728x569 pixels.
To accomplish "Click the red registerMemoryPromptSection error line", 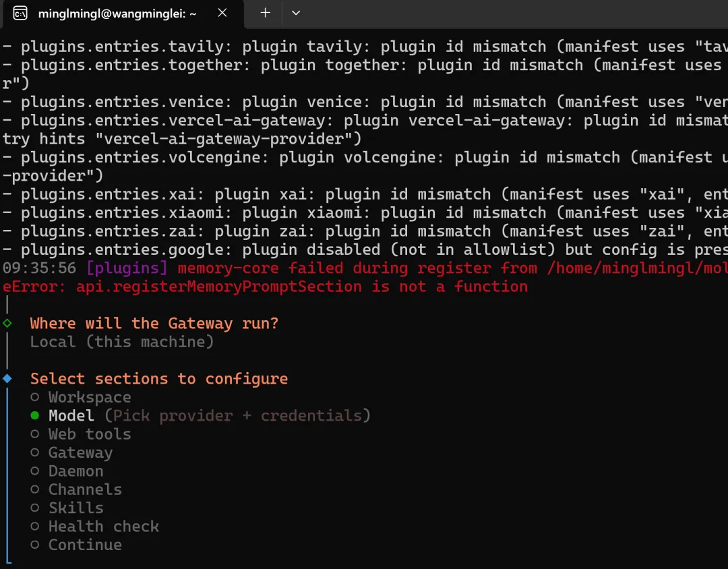I will coord(265,287).
